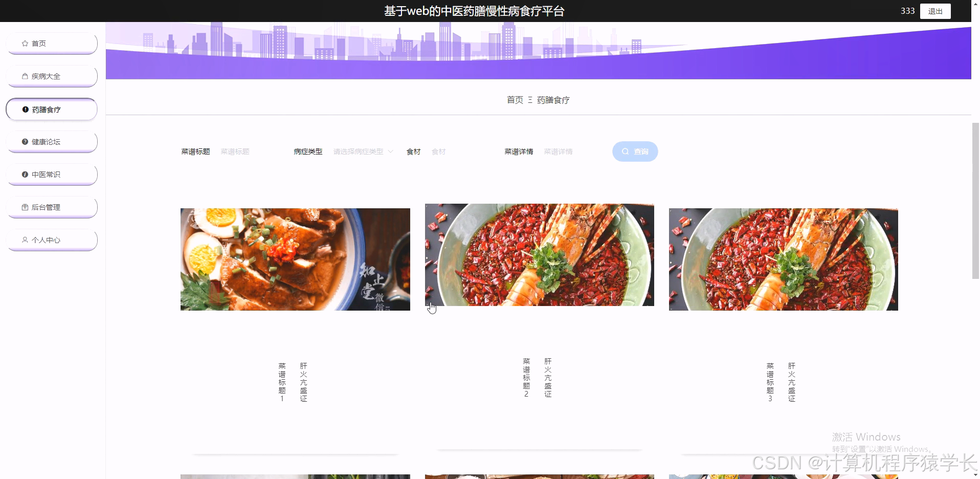Screen dimensions: 980x479
Task: Click the magnifier icon inside 查询 button
Action: [626, 151]
